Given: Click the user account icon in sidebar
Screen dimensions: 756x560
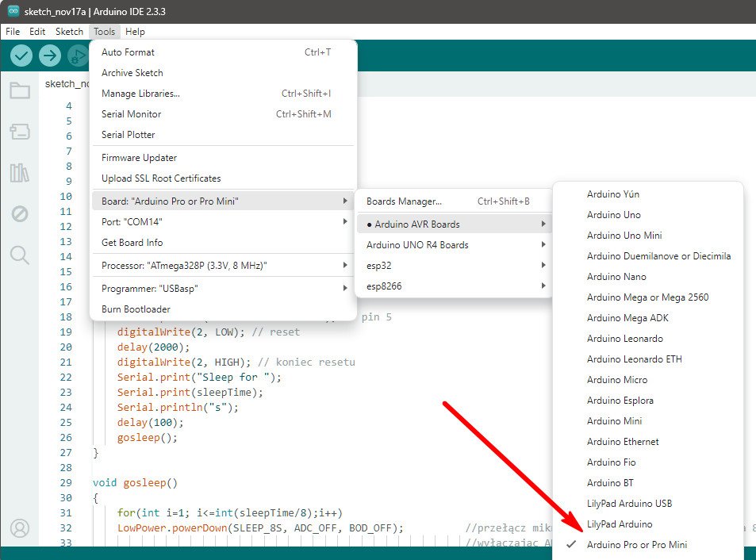Looking at the screenshot, I should click(20, 528).
